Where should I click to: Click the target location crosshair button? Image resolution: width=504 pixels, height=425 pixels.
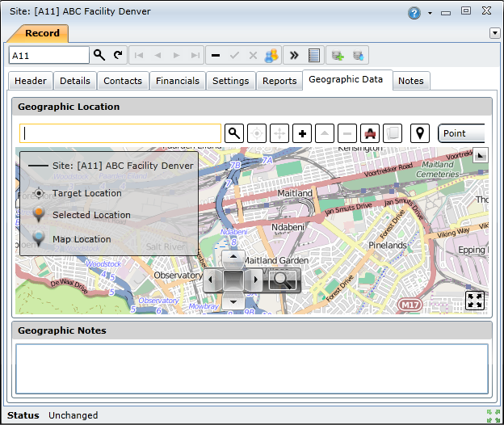(x=257, y=133)
